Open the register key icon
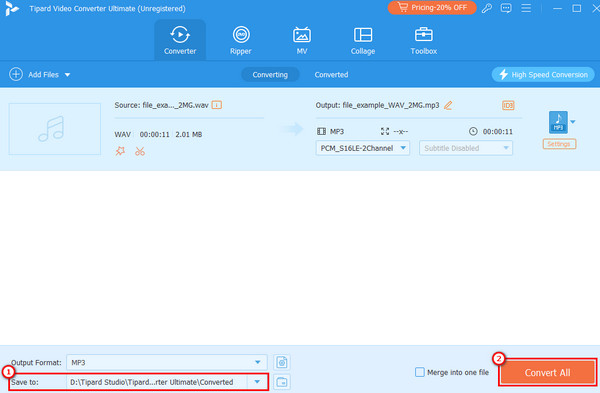 pyautogui.click(x=487, y=8)
